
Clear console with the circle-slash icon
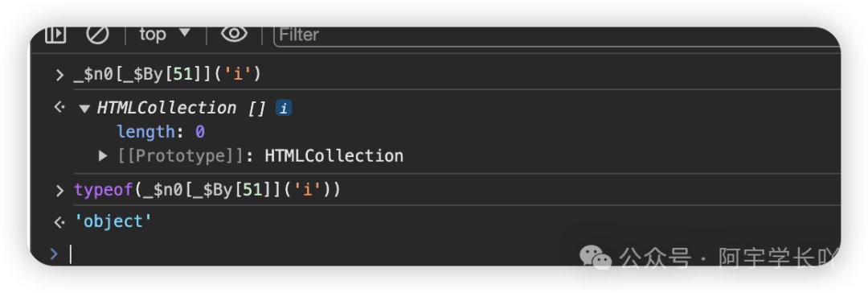(x=97, y=35)
